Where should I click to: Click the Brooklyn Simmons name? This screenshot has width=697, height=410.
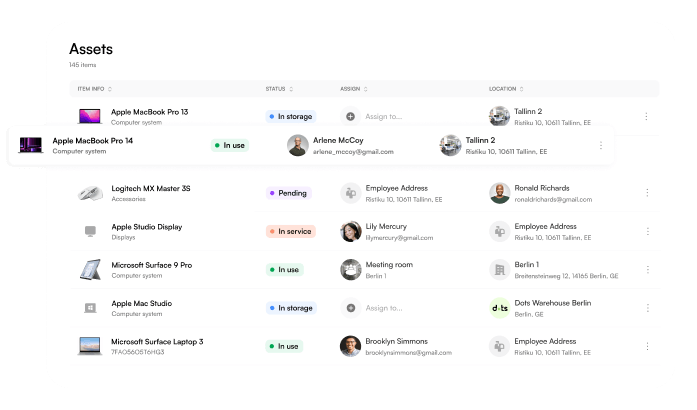[397, 341]
